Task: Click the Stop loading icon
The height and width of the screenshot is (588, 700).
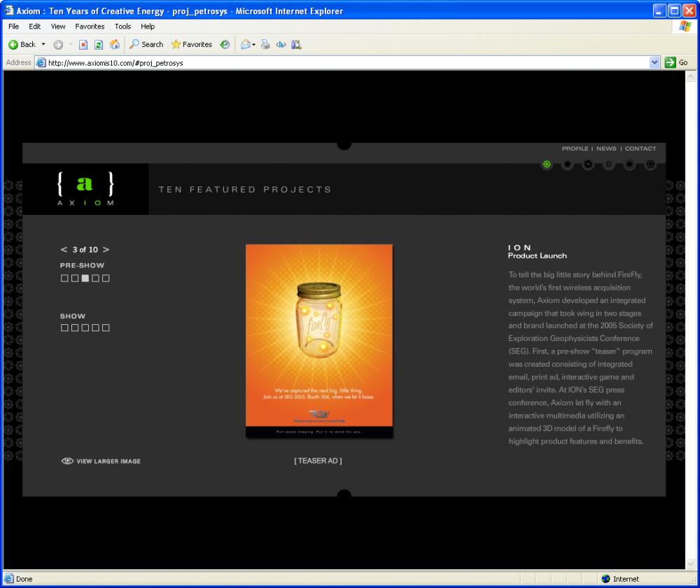Action: [83, 44]
